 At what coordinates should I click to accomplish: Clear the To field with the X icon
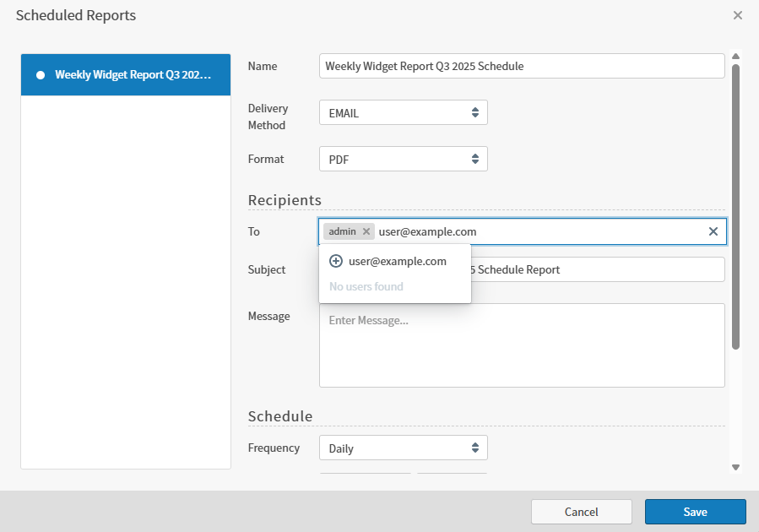pos(713,231)
